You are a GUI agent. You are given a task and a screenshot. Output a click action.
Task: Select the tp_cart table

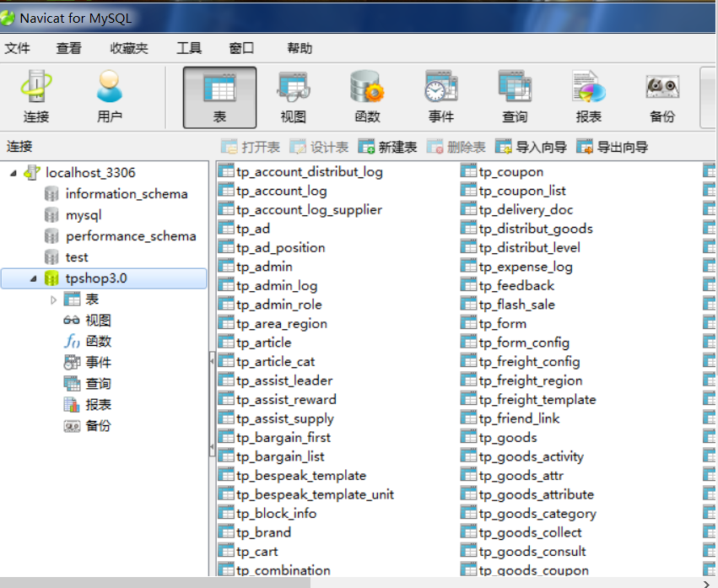[x=257, y=552]
